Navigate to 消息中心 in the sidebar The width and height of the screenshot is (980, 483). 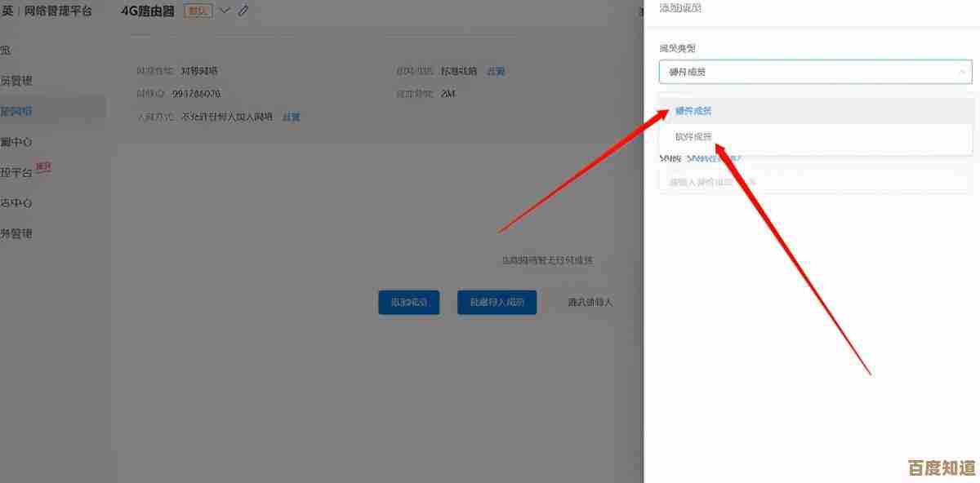click(23, 140)
